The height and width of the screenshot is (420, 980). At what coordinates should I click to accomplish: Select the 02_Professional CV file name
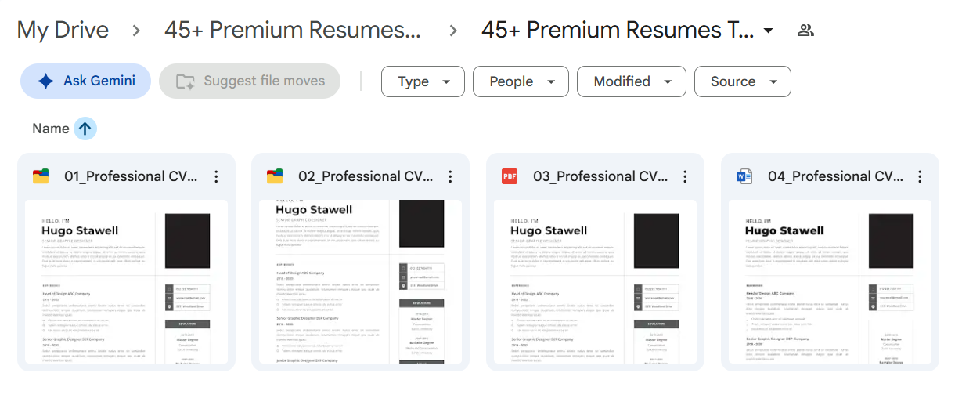(x=366, y=176)
